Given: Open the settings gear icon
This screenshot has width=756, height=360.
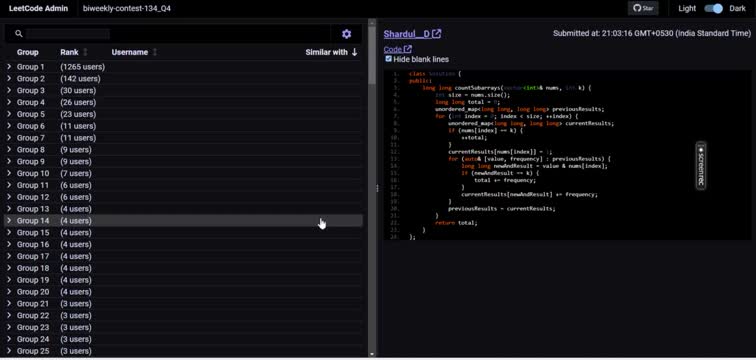Looking at the screenshot, I should tap(346, 34).
